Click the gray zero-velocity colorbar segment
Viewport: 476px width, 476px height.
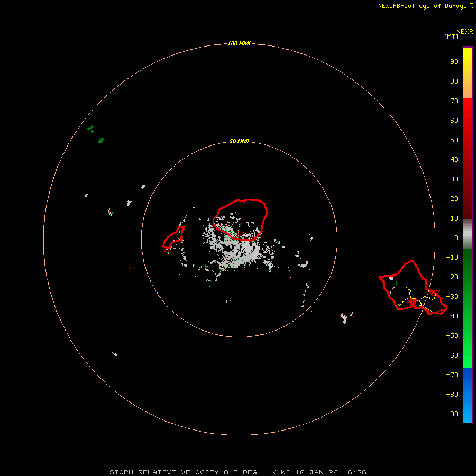tap(467, 234)
